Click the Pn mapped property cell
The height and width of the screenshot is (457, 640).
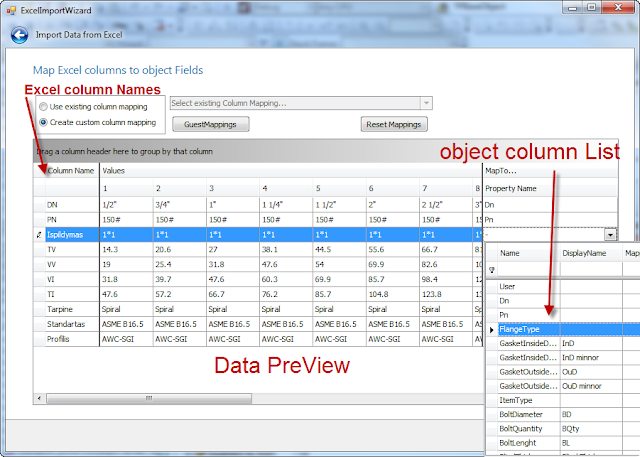coord(550,220)
